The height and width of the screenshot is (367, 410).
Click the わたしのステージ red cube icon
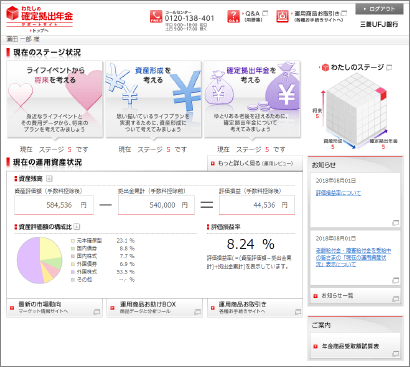pyautogui.click(x=325, y=68)
